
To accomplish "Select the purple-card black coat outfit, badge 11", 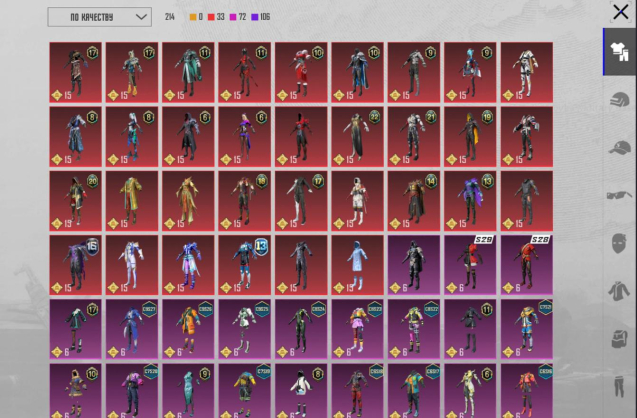I will click(x=470, y=329).
